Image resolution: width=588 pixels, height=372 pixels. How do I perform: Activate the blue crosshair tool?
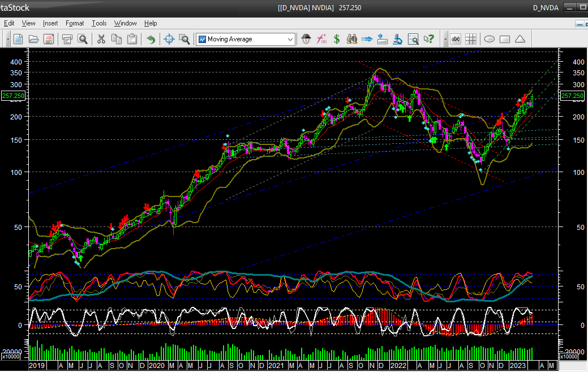[169, 39]
